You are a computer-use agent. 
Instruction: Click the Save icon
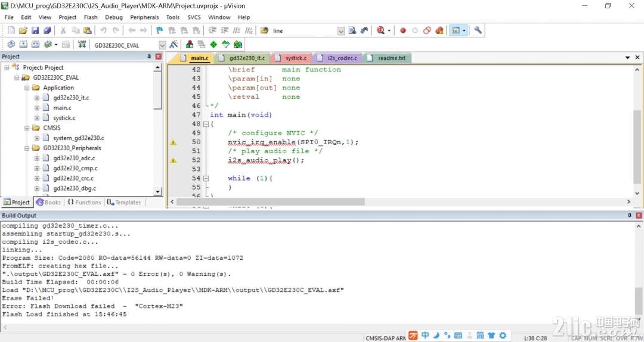(x=35, y=30)
